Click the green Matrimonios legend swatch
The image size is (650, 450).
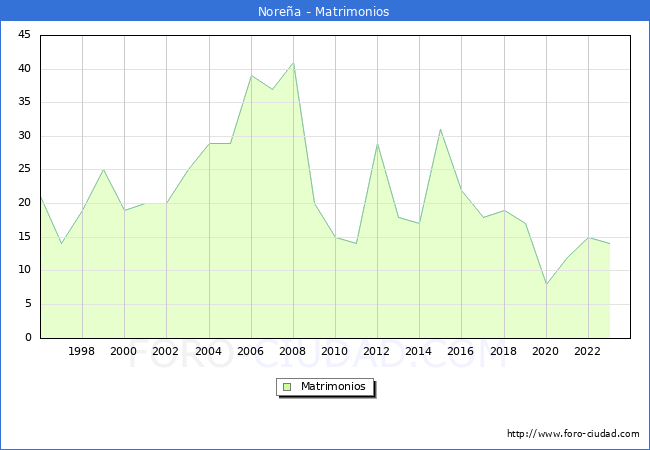tap(287, 387)
